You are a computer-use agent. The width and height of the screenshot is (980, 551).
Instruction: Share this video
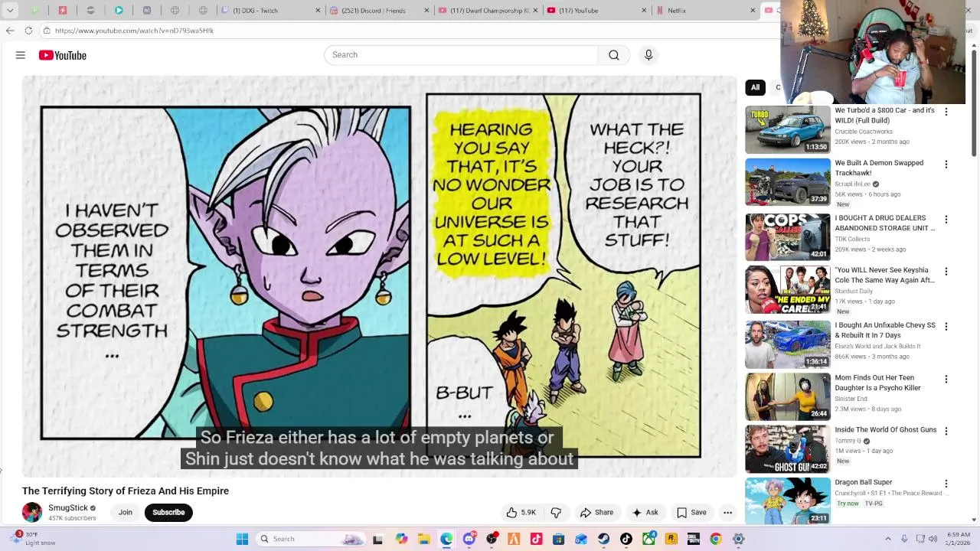tap(596, 513)
